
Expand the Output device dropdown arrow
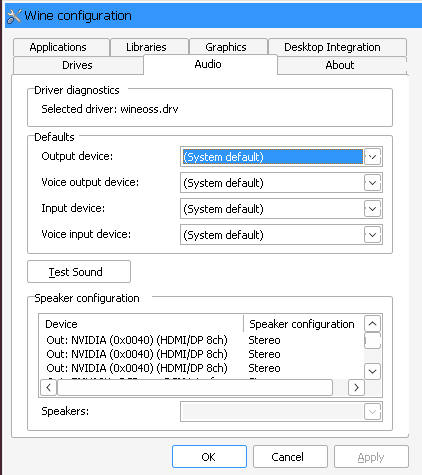372,157
